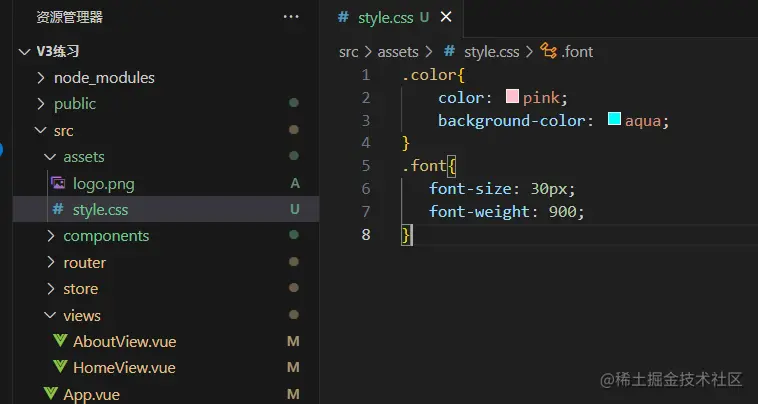
Task: Click the 'font-size' property name
Action: coord(470,188)
